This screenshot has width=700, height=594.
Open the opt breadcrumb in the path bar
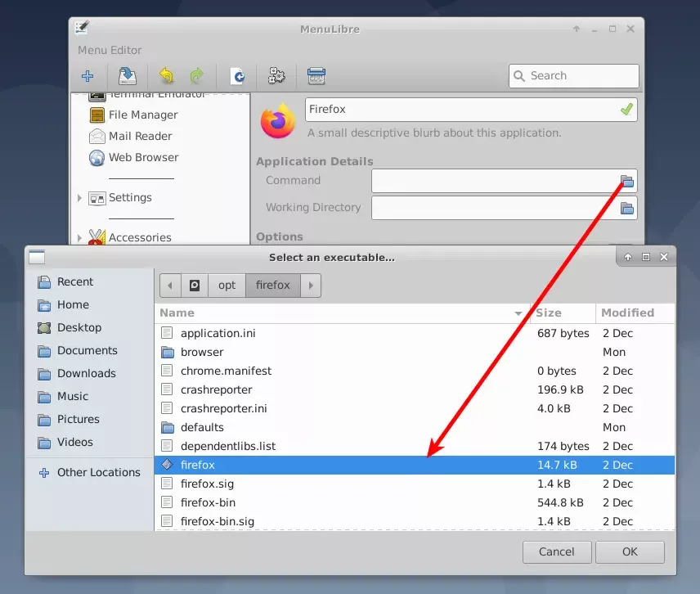click(x=227, y=285)
